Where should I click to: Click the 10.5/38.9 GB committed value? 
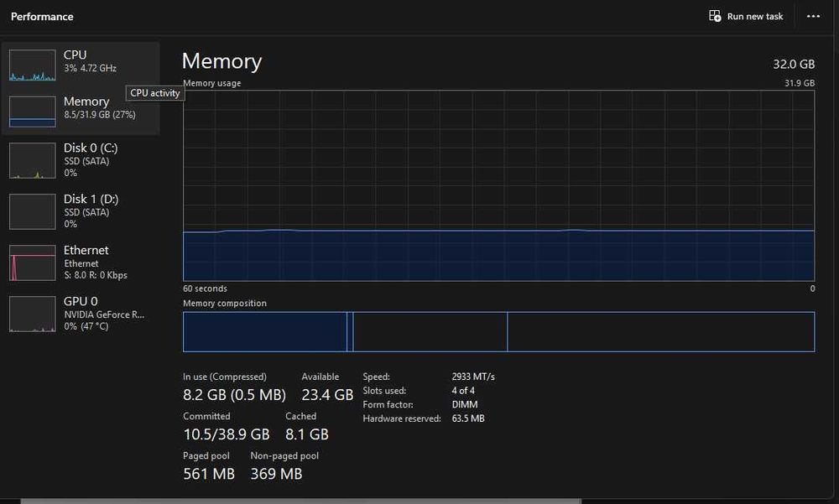[227, 434]
